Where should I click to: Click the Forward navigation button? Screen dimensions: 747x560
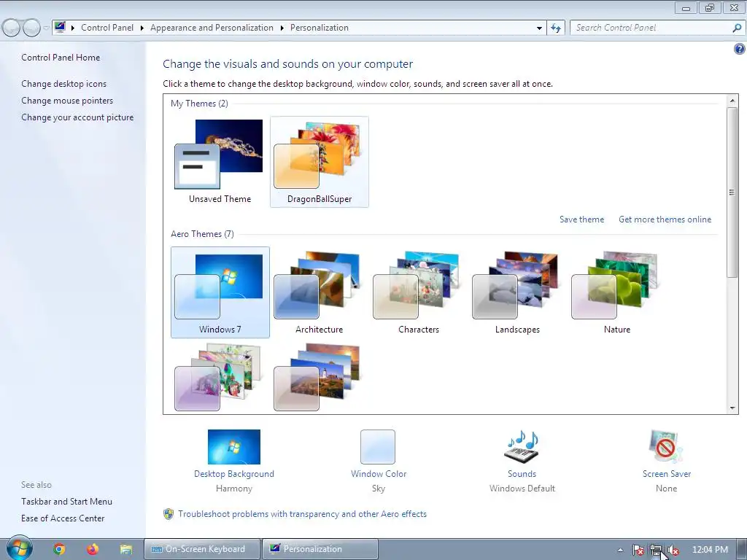coord(31,28)
